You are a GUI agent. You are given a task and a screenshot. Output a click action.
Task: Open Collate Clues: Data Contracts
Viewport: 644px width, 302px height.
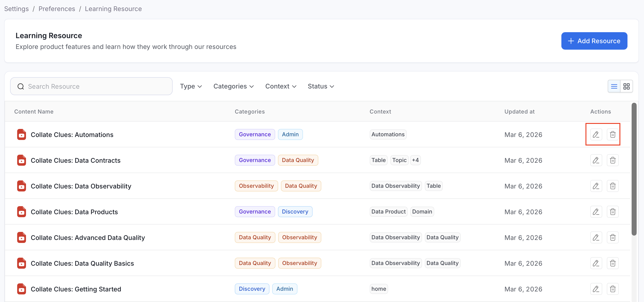tap(76, 160)
